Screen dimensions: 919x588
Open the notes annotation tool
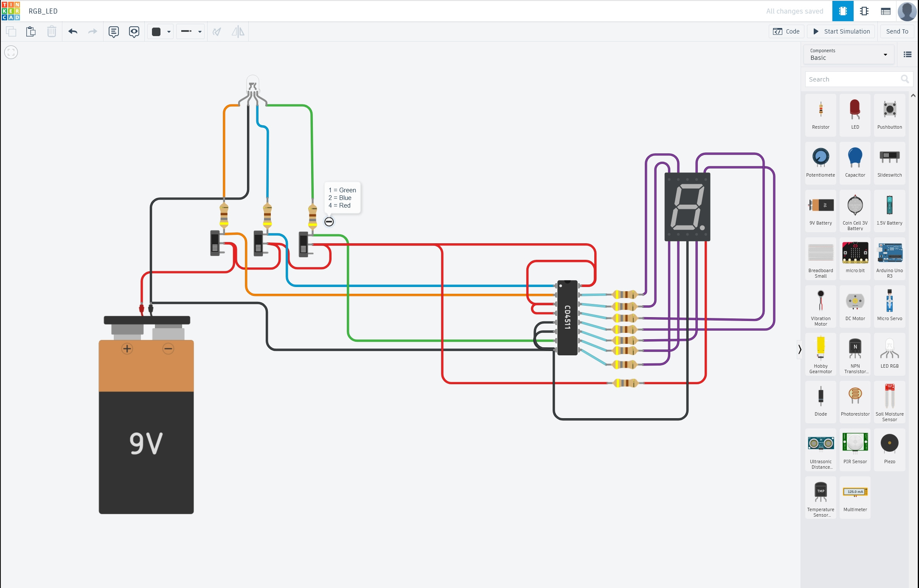coord(113,31)
